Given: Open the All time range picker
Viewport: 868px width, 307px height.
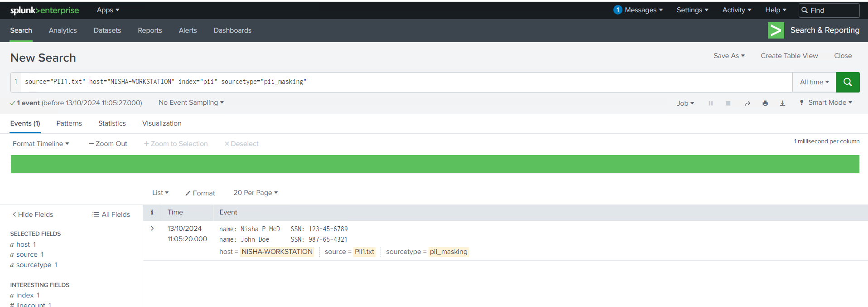Looking at the screenshot, I should coord(814,82).
